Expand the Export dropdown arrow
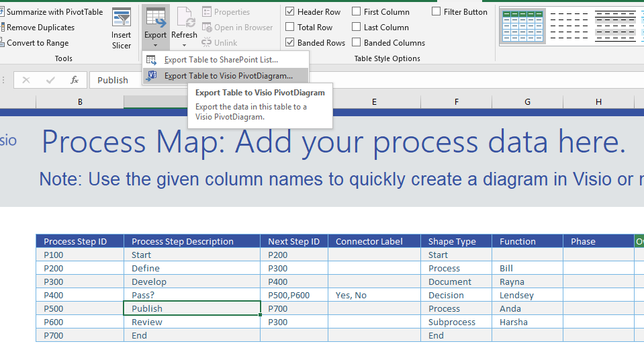Viewport: 644px width, 350px height. pos(155,45)
